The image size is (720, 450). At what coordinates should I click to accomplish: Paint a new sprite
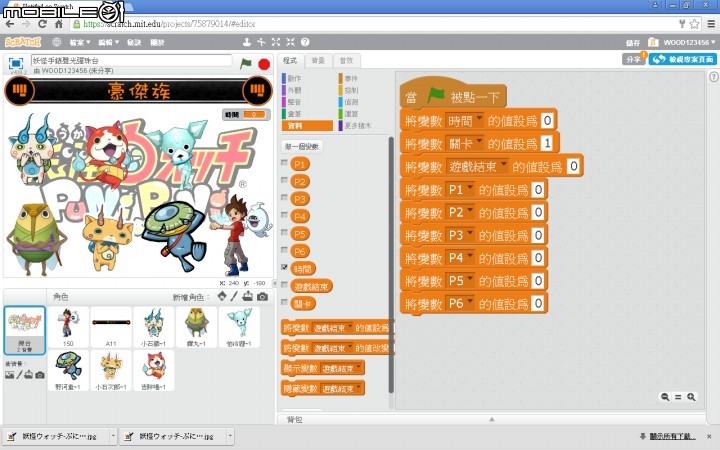coord(234,297)
